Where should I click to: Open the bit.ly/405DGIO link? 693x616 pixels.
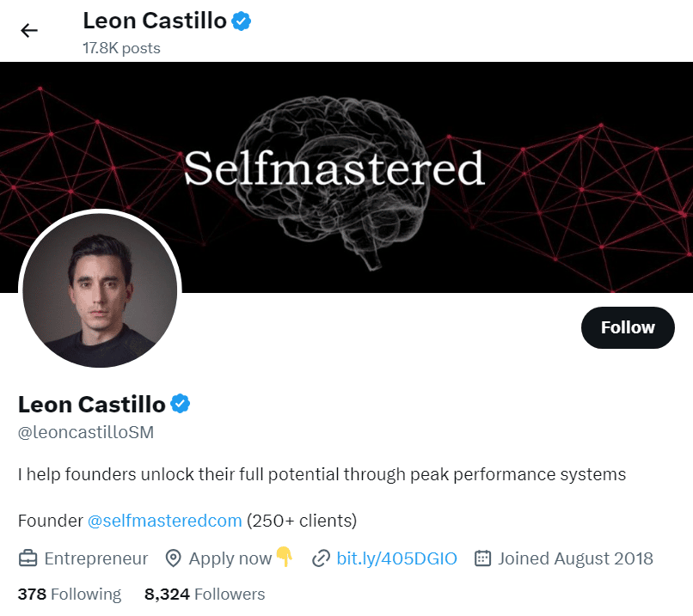397,558
